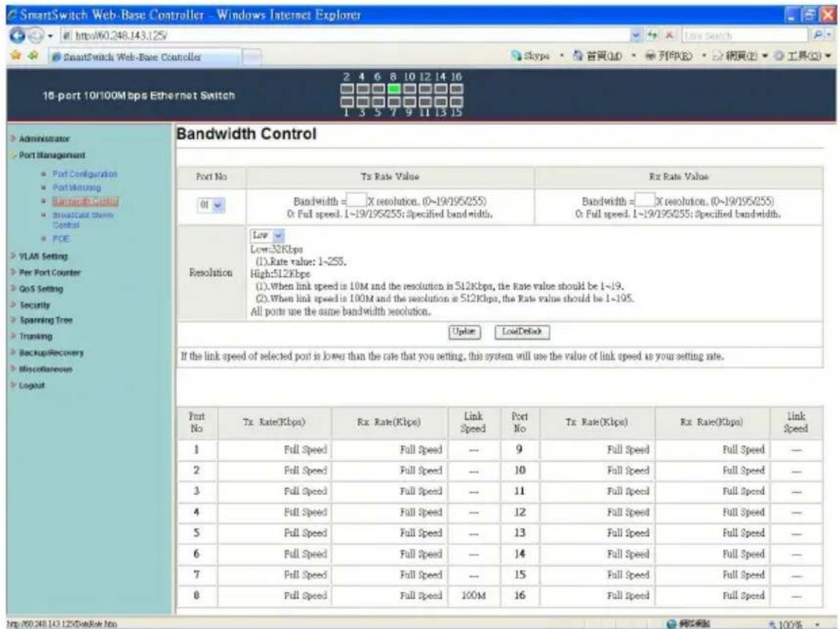Click port 16 indicator in switch diagram
The width and height of the screenshot is (840, 629).
457,89
